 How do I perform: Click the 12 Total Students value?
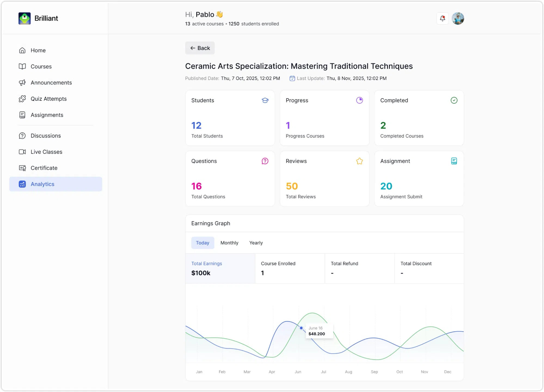click(196, 125)
